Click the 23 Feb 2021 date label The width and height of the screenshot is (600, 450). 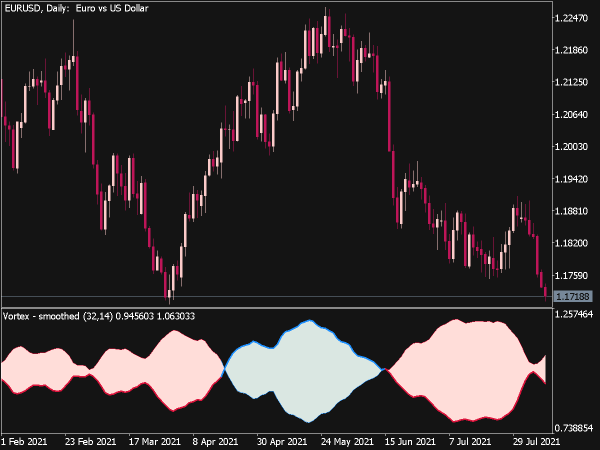point(90,442)
